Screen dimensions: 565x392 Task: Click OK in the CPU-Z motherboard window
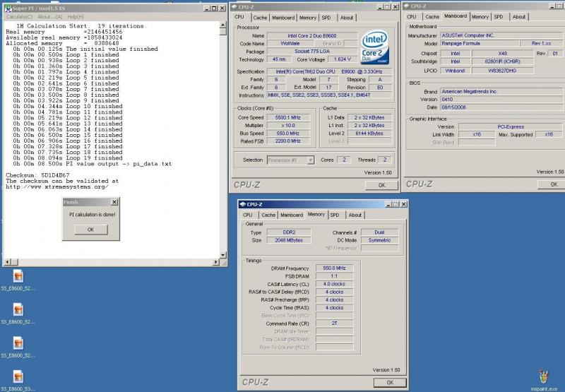coord(552,184)
